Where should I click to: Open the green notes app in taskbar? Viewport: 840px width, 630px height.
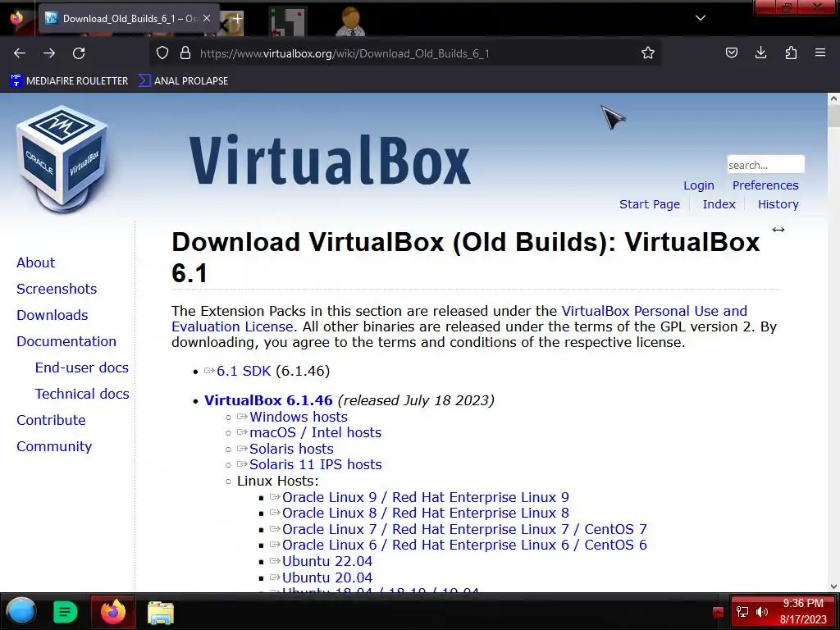coord(66,611)
